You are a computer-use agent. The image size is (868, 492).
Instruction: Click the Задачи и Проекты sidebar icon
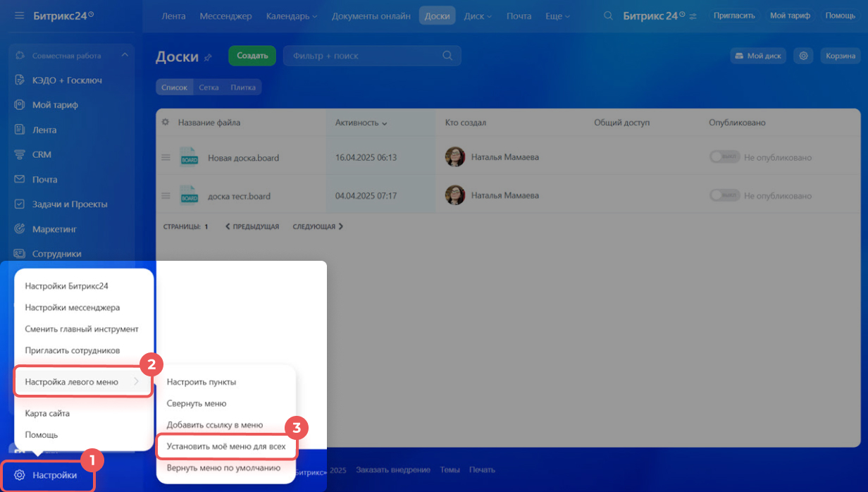pos(20,204)
